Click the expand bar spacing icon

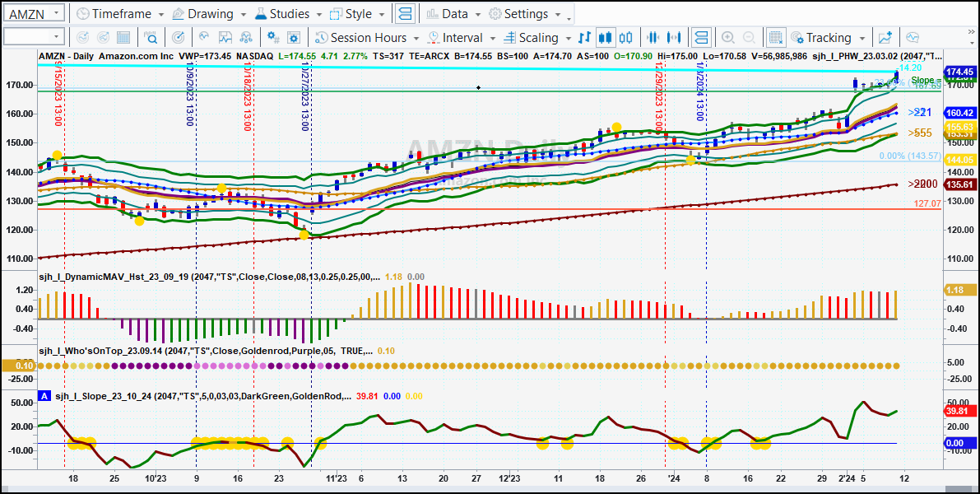pyautogui.click(x=673, y=38)
